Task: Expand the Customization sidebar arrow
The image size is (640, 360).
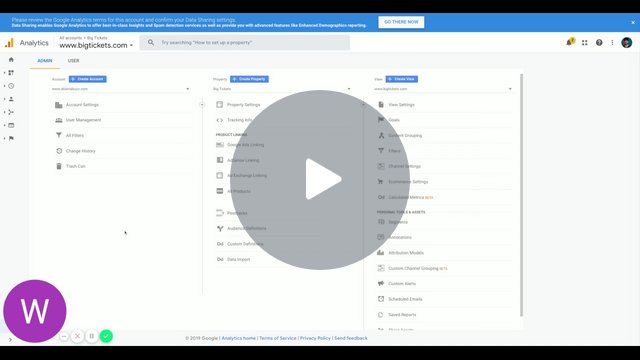Action: tap(4, 73)
